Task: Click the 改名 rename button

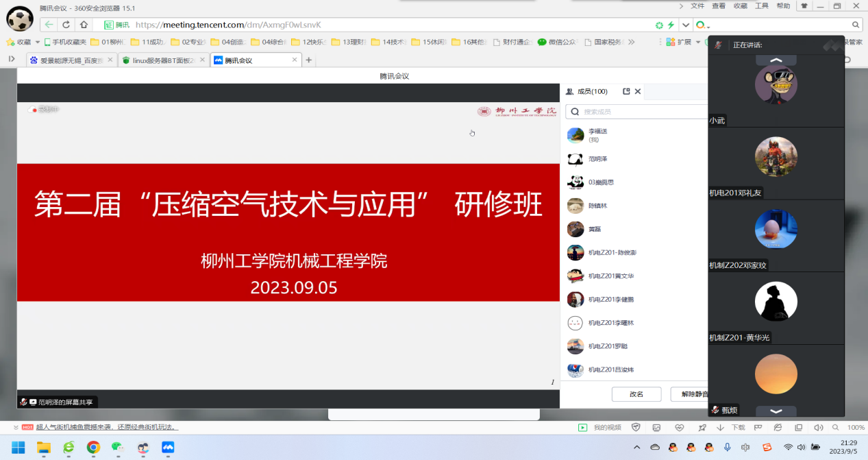Action: pos(636,394)
